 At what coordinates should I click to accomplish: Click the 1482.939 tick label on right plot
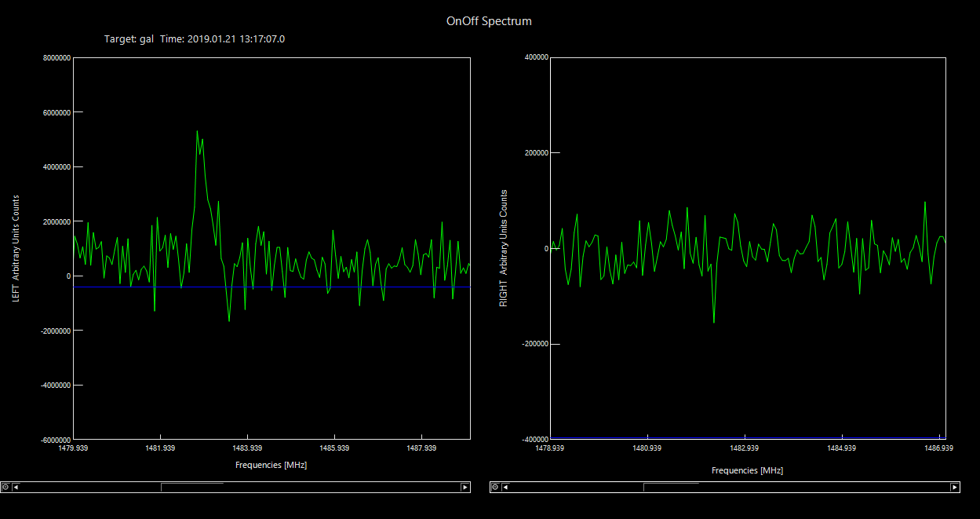(744, 448)
